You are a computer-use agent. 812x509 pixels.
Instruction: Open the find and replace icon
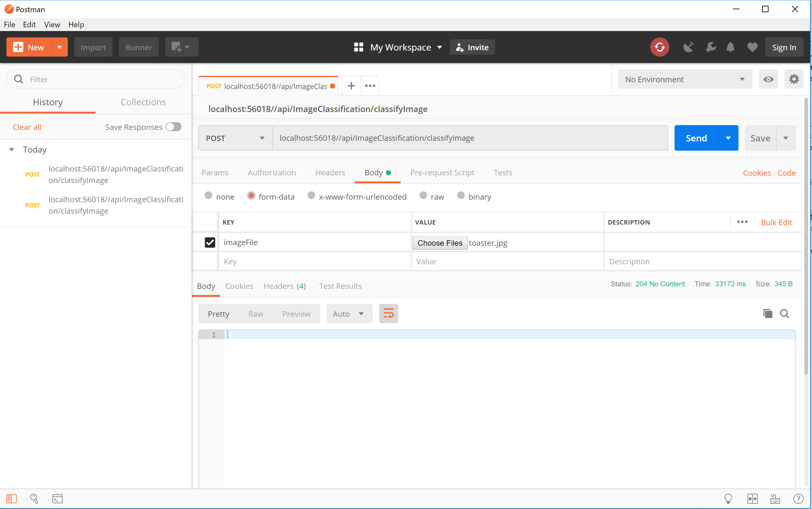34,498
